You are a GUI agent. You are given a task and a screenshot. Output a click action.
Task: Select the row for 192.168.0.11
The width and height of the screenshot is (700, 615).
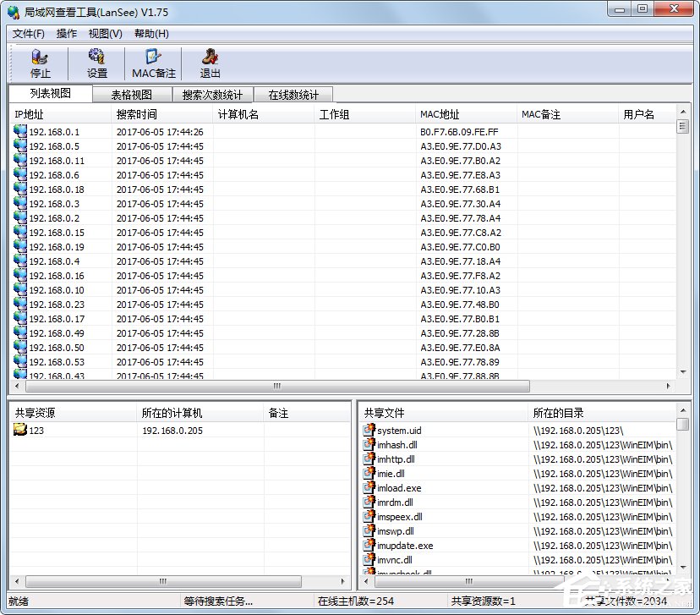pyautogui.click(x=59, y=161)
